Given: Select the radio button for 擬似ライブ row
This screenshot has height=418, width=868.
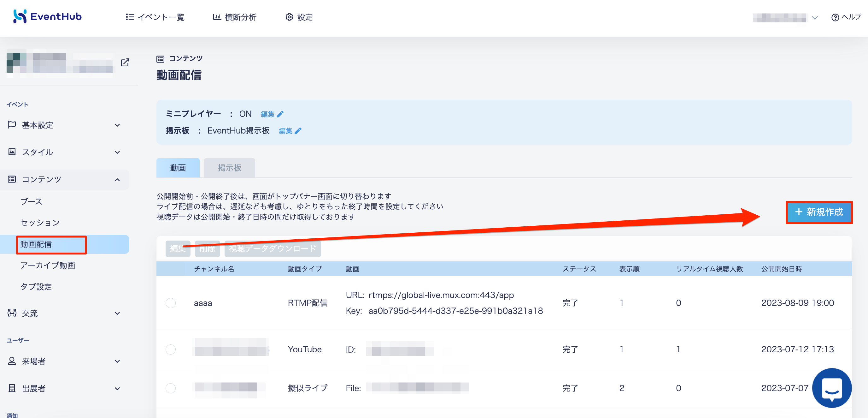Looking at the screenshot, I should [x=171, y=388].
